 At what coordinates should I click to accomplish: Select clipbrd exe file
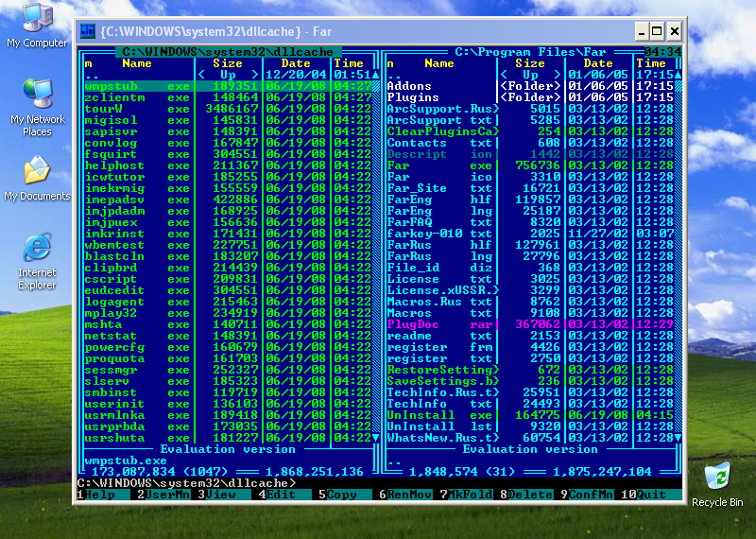coord(228,268)
